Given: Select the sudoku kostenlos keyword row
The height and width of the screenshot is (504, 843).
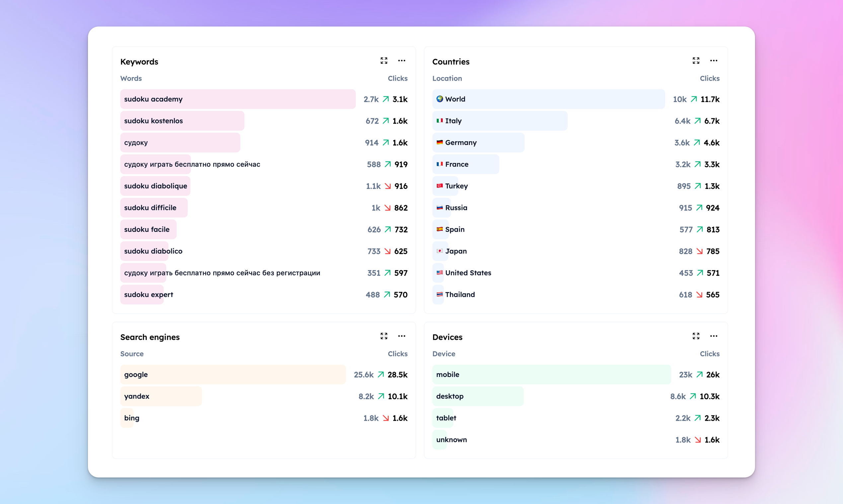Looking at the screenshot, I should click(x=264, y=121).
